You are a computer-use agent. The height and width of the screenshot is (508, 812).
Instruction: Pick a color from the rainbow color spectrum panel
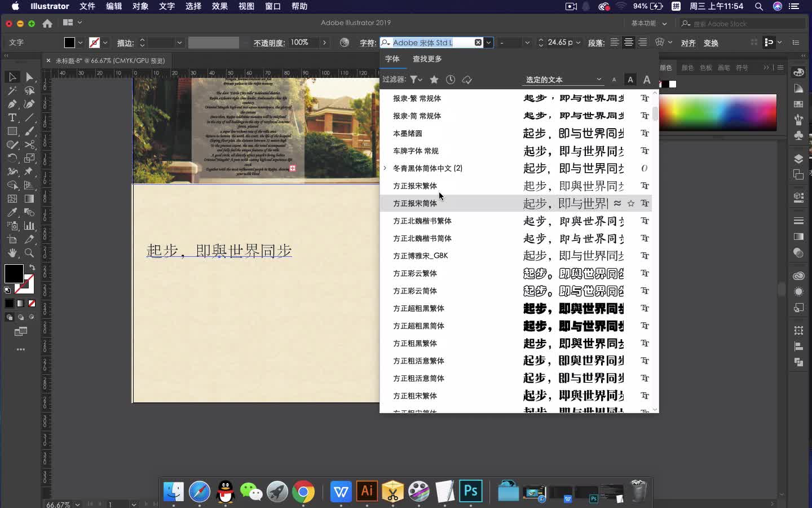(x=716, y=113)
